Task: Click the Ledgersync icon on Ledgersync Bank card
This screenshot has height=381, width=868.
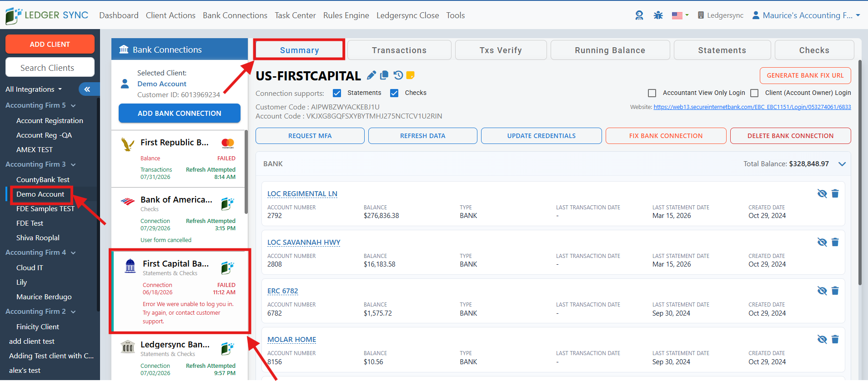Action: (x=227, y=349)
